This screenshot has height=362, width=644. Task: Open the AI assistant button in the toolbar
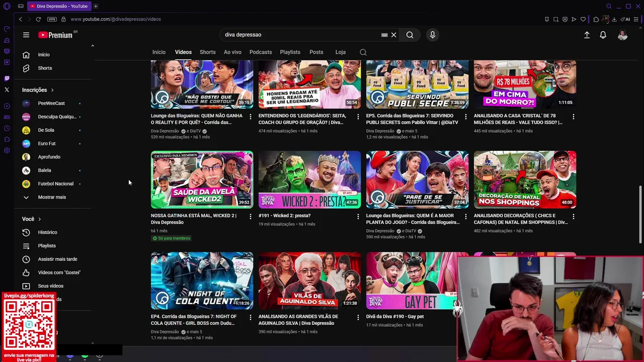tap(625, 19)
